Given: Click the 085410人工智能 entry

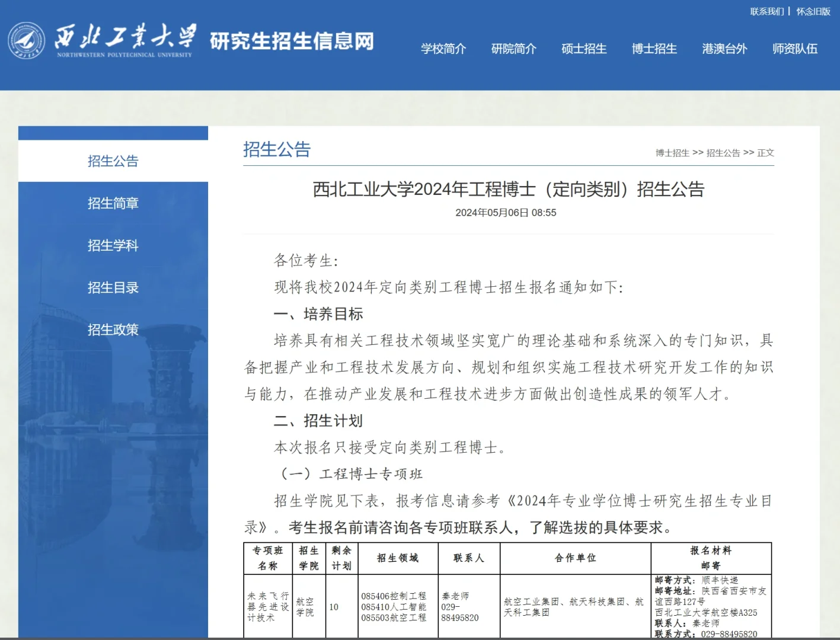Looking at the screenshot, I should [x=394, y=607].
